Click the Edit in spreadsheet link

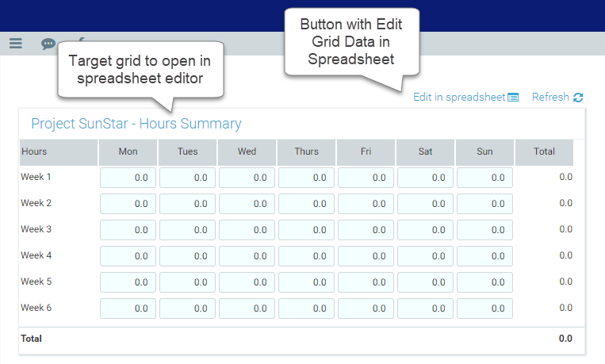coord(459,98)
